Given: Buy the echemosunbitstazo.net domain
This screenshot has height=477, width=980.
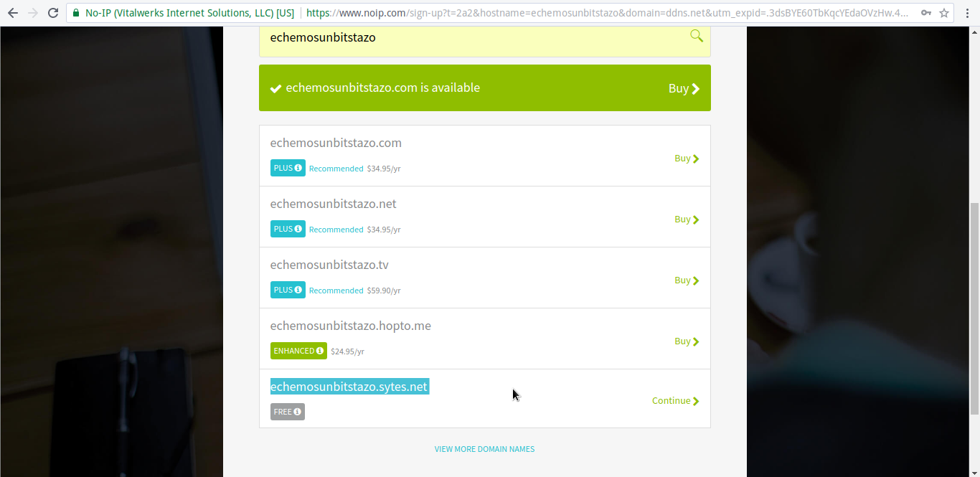Looking at the screenshot, I should [x=687, y=219].
